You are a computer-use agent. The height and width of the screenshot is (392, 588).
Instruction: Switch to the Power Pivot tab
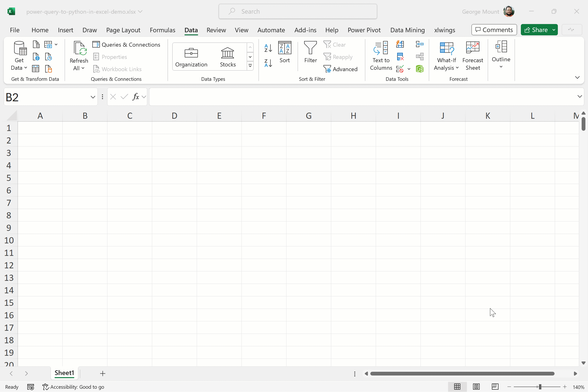(x=364, y=30)
